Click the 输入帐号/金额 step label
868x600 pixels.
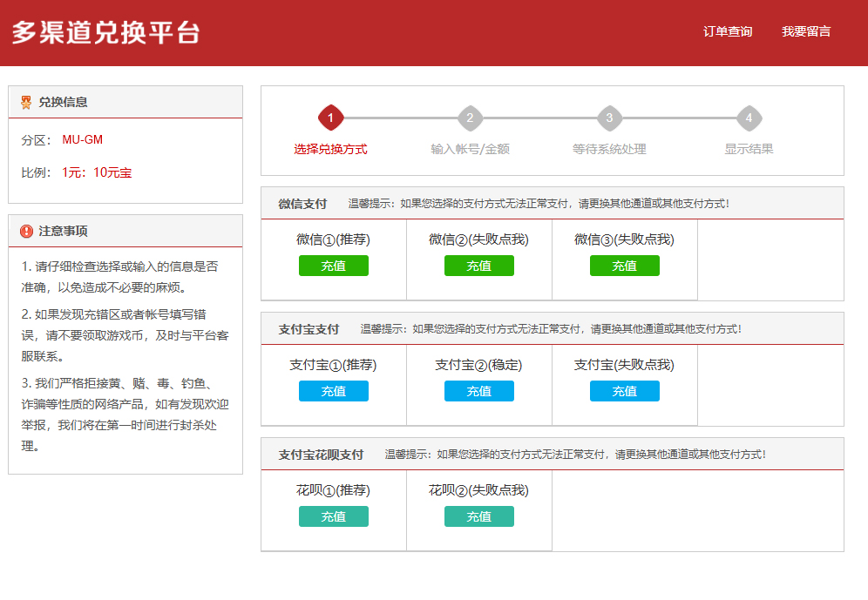point(470,149)
